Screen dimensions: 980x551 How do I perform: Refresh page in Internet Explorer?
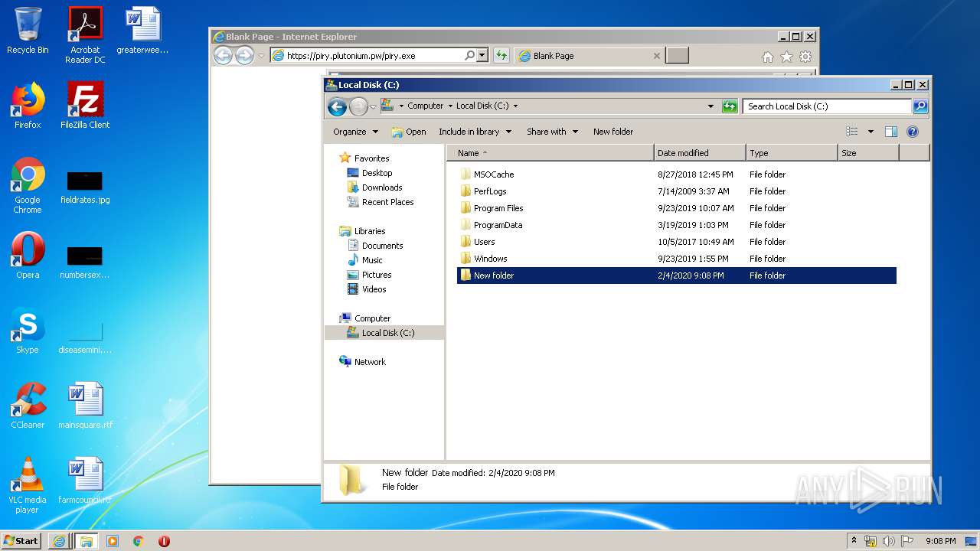pos(501,55)
